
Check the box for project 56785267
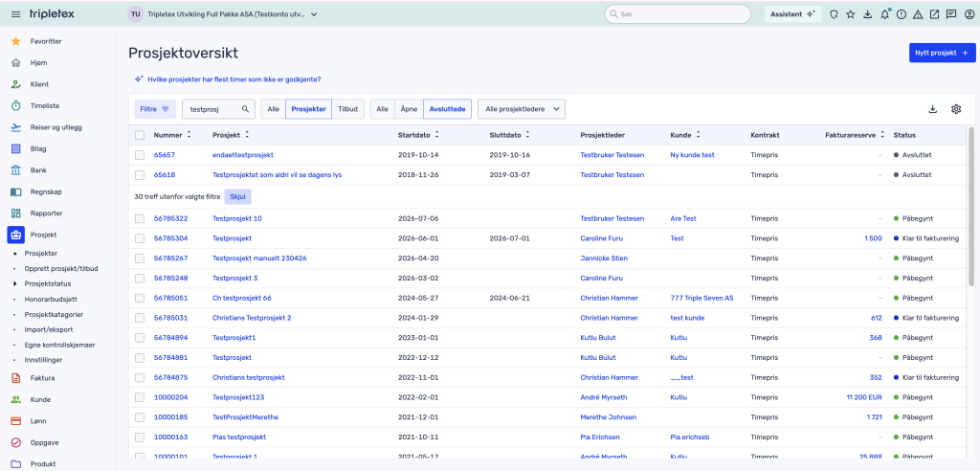[140, 258]
